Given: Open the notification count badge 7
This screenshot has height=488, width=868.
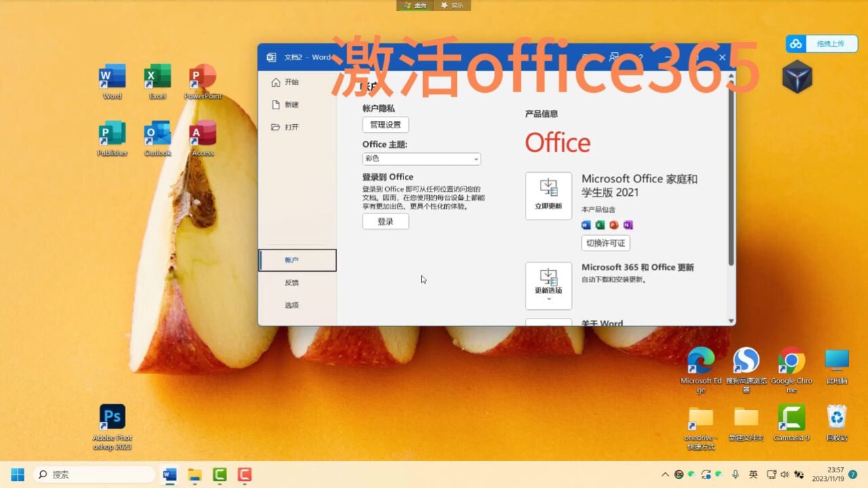Looking at the screenshot, I should [x=853, y=474].
